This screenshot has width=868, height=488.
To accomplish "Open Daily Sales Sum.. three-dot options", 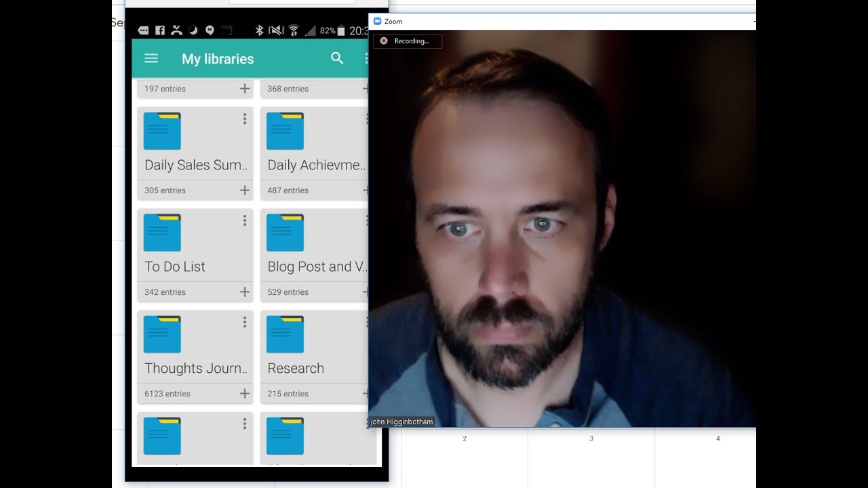I will click(x=245, y=119).
